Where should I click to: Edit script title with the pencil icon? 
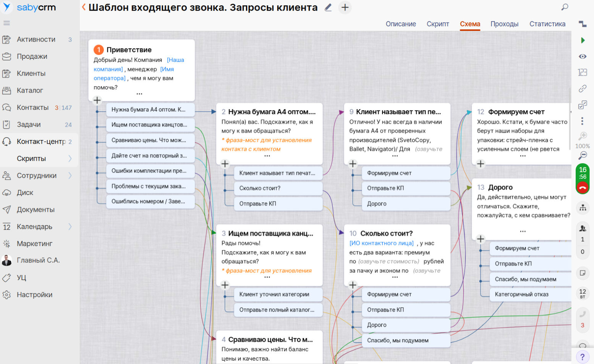pos(328,8)
